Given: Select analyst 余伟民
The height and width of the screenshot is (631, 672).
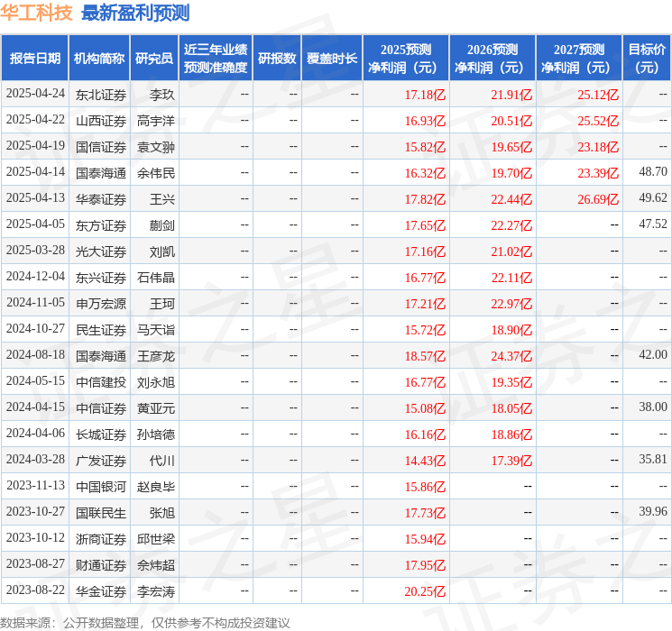Looking at the screenshot, I should click(156, 173).
